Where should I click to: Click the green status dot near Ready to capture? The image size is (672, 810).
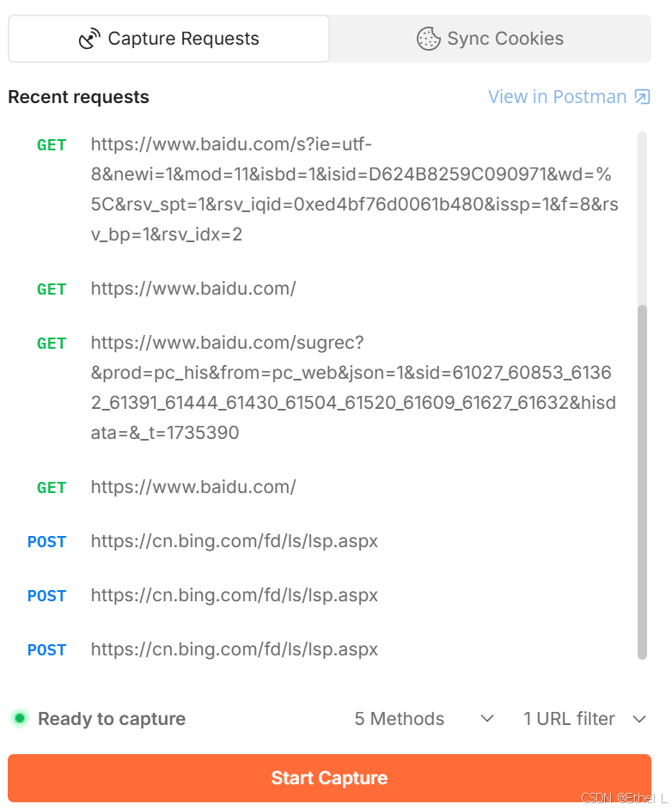(18, 719)
